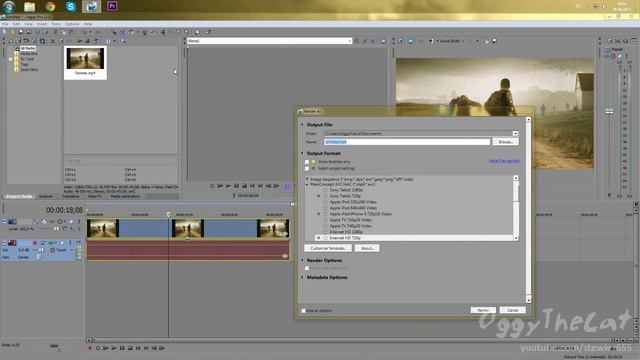Open Customize Template in the render dialog

328,248
